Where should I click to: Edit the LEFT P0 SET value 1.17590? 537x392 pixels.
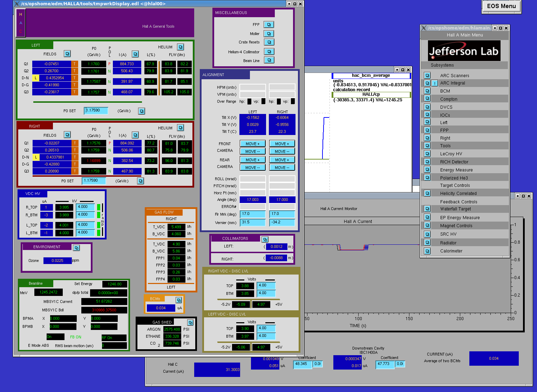tap(96, 110)
